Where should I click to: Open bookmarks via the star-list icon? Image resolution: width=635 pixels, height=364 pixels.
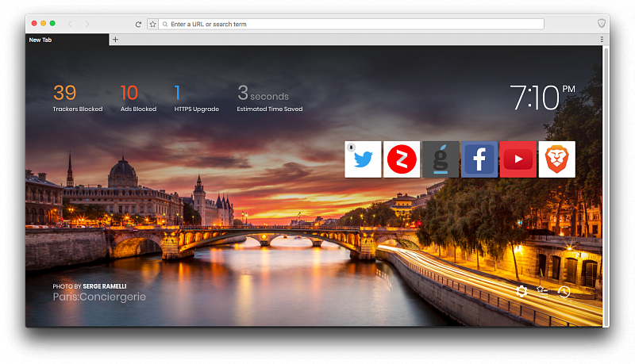pos(542,291)
